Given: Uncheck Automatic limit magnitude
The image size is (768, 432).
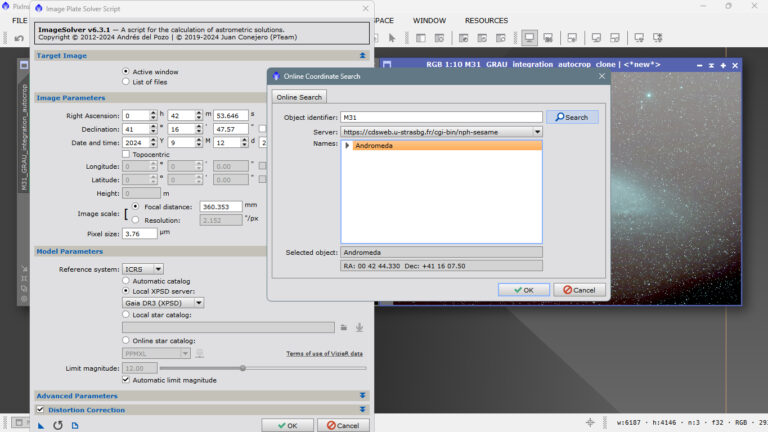Looking at the screenshot, I should (x=126, y=380).
